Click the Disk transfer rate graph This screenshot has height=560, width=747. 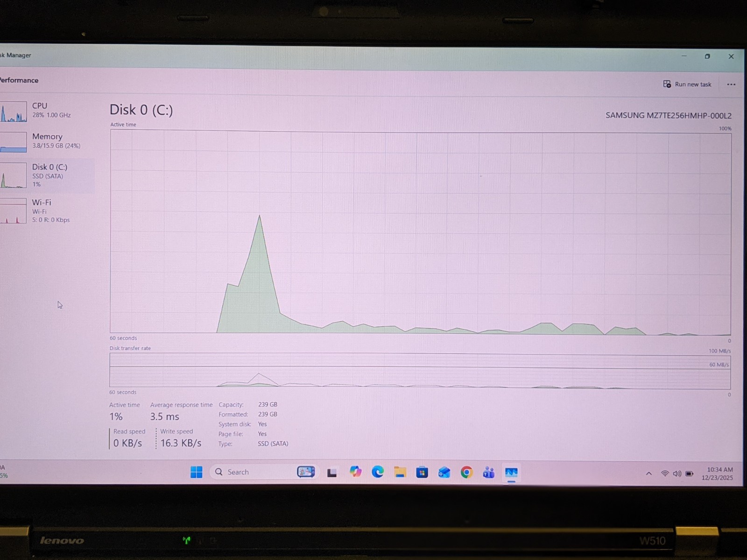(420, 371)
